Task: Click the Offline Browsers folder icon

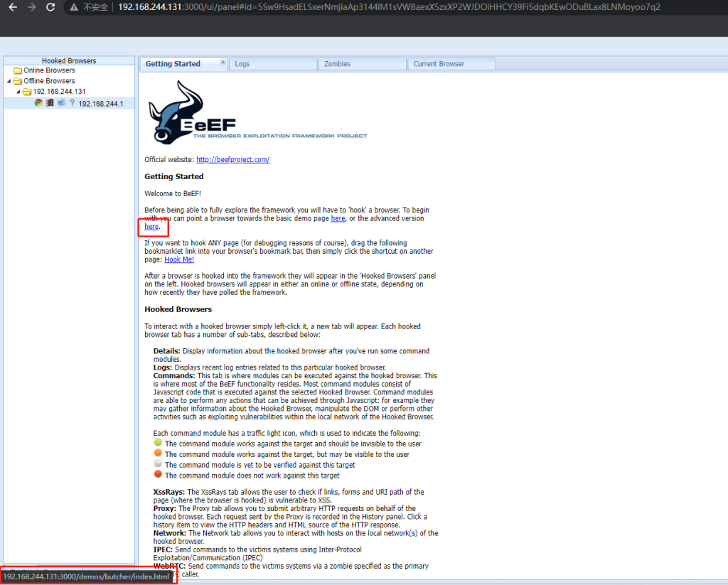Action: 18,81
